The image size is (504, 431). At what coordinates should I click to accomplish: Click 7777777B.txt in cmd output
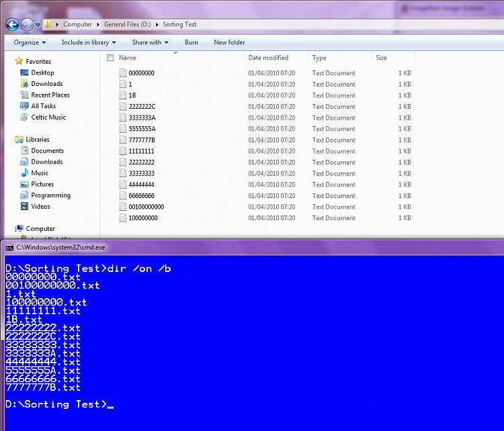coord(43,387)
